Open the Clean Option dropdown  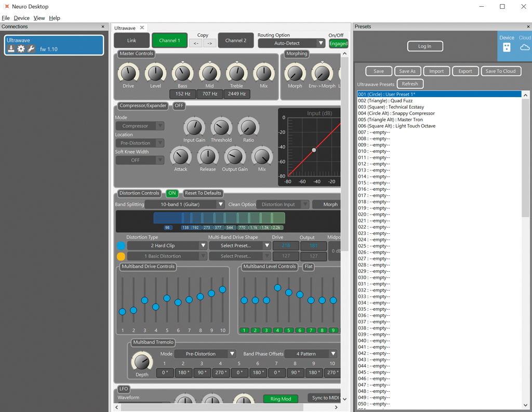click(x=283, y=204)
